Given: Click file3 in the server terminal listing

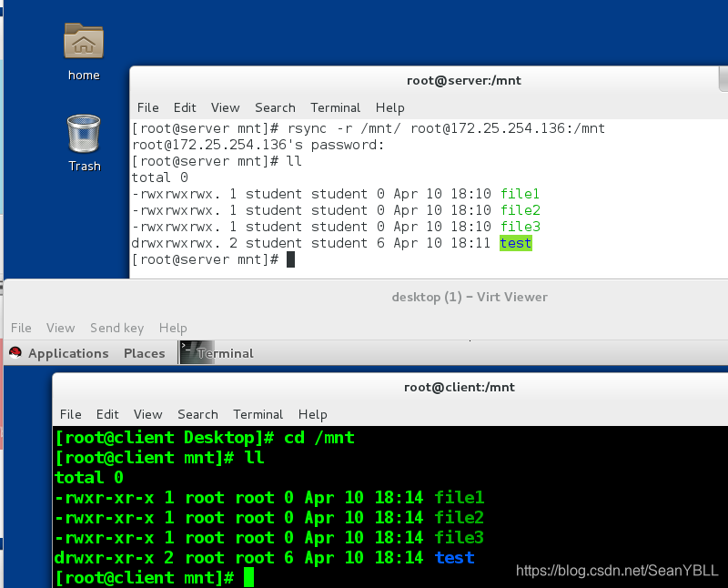Looking at the screenshot, I should (520, 227).
